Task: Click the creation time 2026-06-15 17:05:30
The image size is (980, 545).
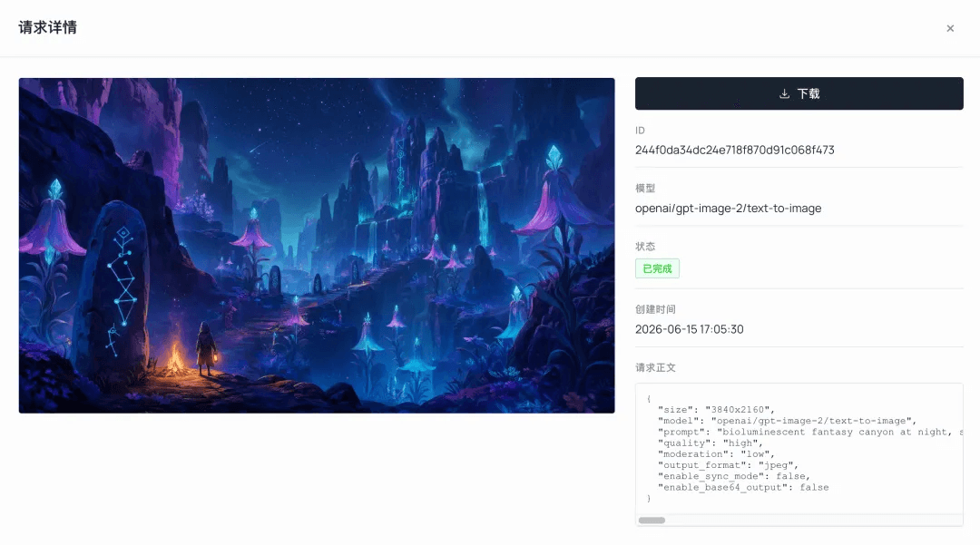Action: coord(690,329)
